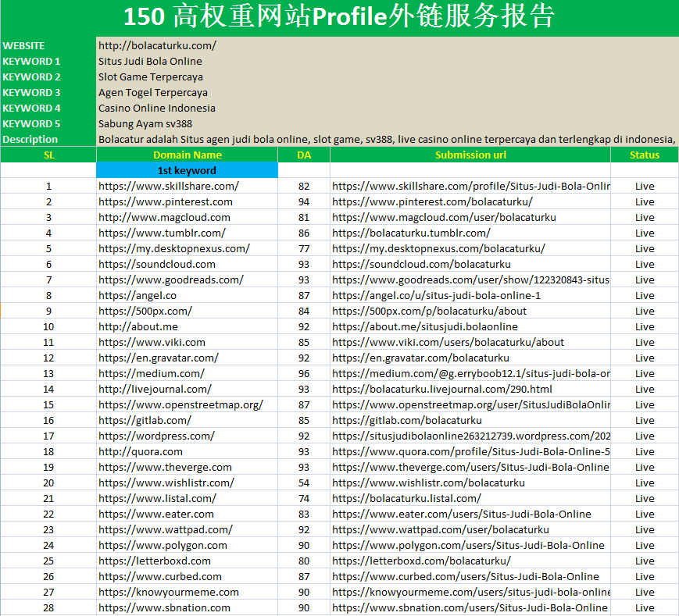This screenshot has height=616, width=679.
Task: Click the website URL http://bolacaturku.com/
Action: [x=157, y=45]
